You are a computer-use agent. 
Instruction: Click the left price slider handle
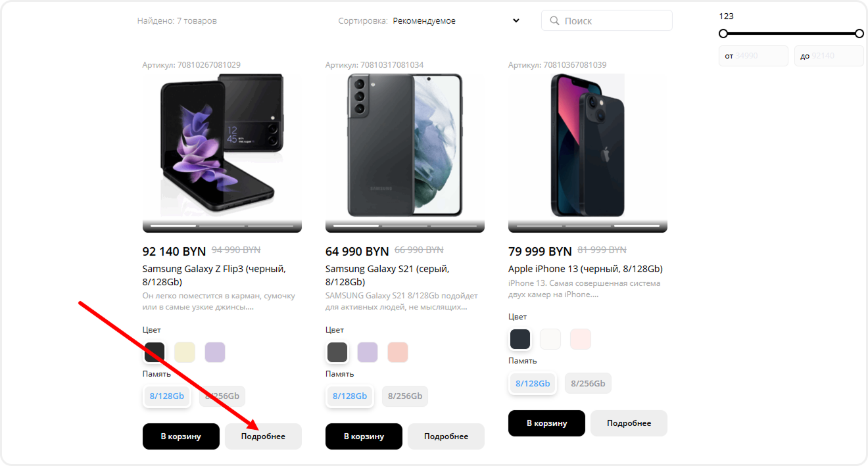point(723,34)
